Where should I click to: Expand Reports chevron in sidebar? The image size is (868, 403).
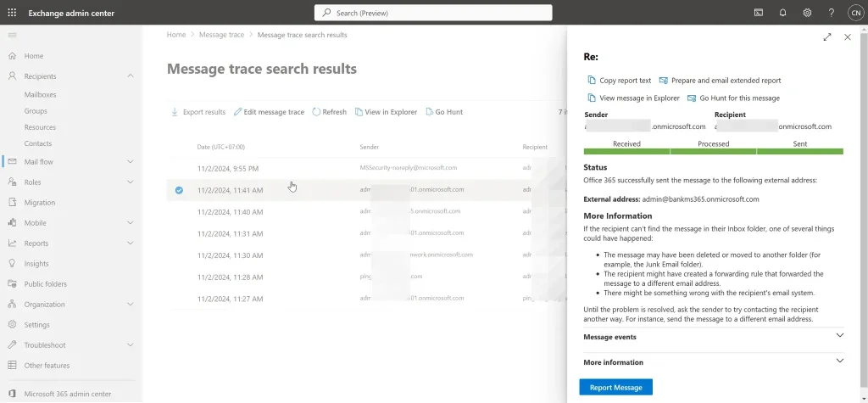tap(131, 243)
